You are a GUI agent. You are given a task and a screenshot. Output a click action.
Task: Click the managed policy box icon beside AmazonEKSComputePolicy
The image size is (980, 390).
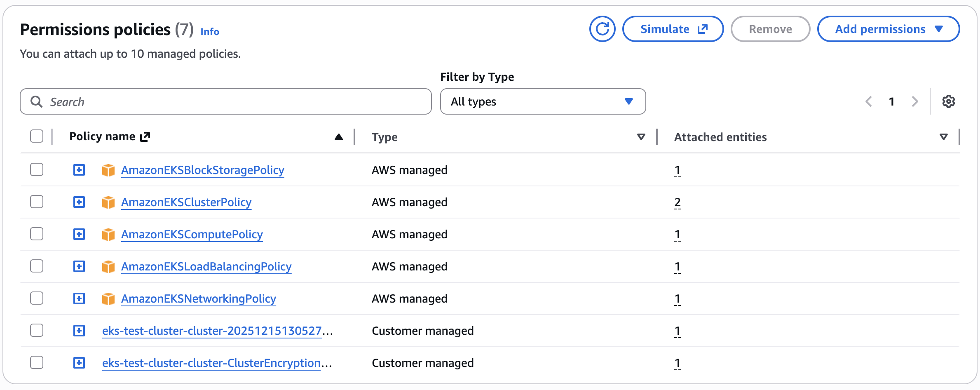(x=108, y=234)
